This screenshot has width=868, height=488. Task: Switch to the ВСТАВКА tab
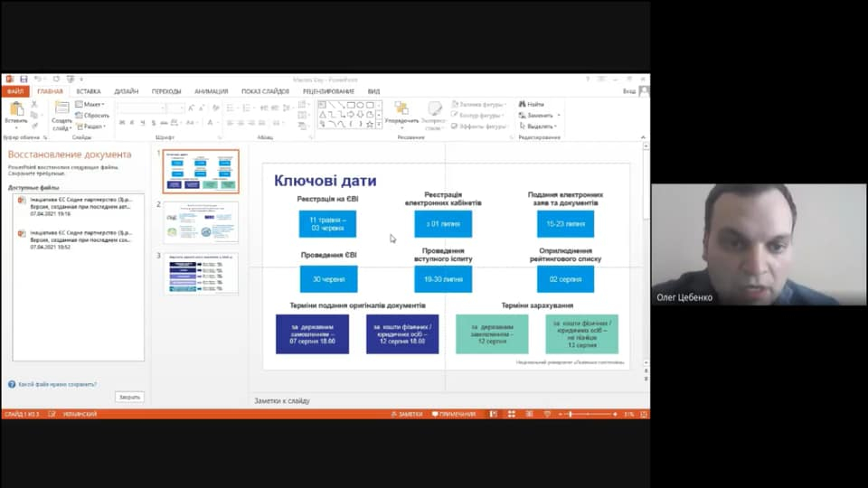tap(89, 91)
